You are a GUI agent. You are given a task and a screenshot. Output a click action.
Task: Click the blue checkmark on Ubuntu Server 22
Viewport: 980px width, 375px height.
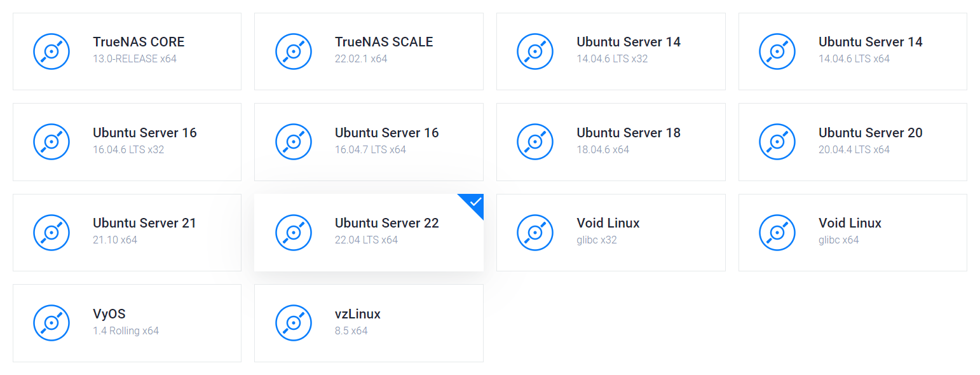[x=475, y=202]
